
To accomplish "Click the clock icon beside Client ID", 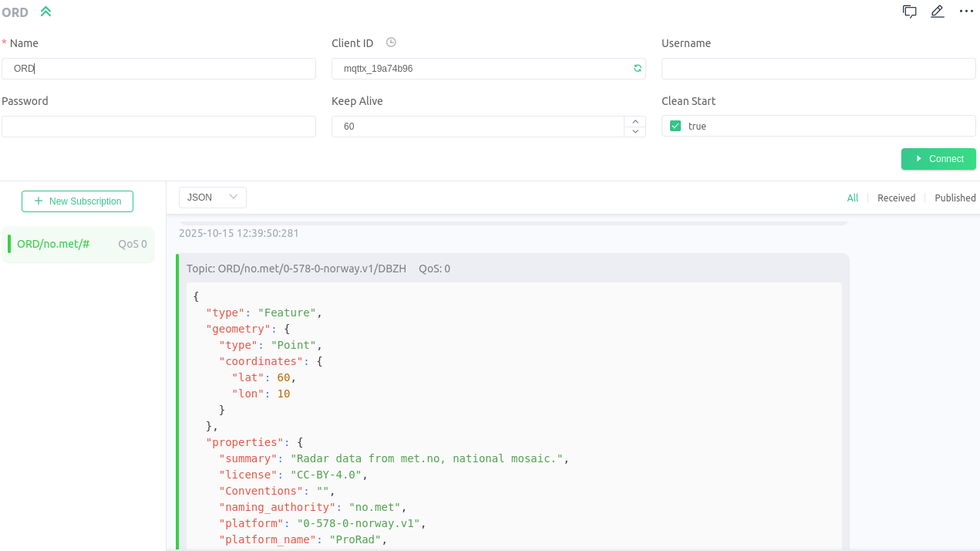I will (391, 42).
